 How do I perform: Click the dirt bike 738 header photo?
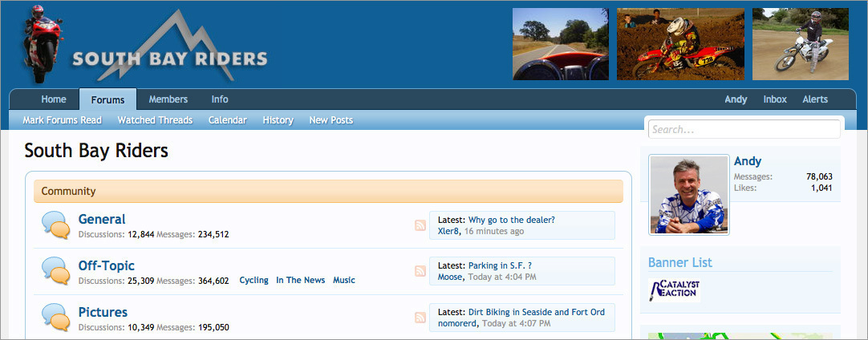(680, 44)
